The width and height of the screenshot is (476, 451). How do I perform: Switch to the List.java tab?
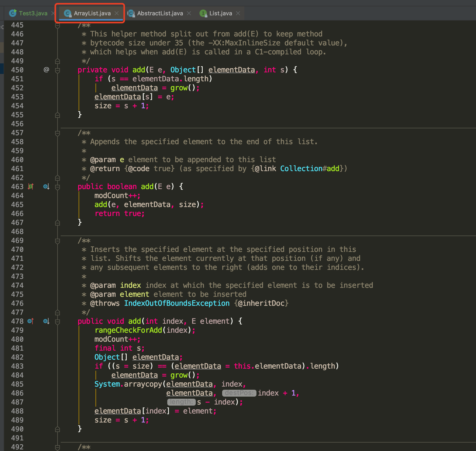(x=220, y=13)
